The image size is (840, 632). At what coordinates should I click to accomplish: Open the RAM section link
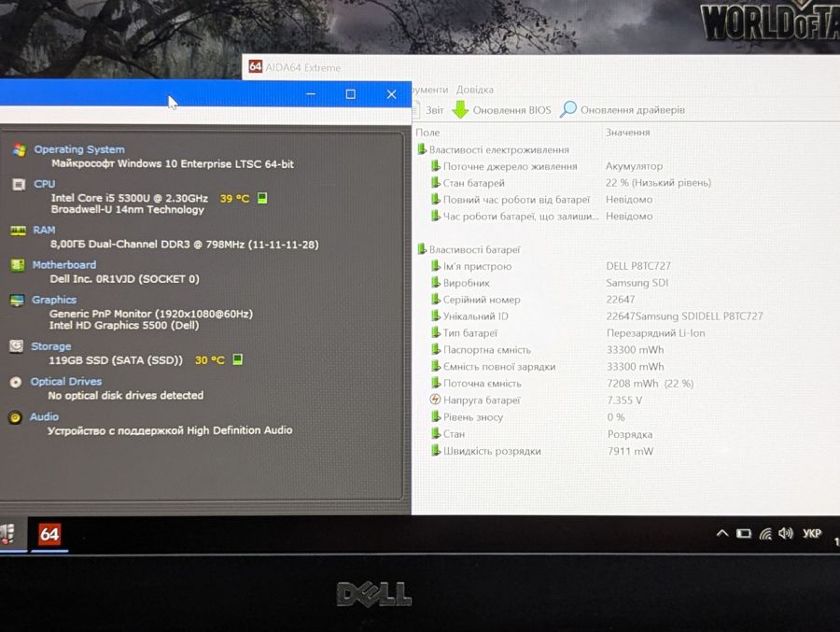coord(44,230)
